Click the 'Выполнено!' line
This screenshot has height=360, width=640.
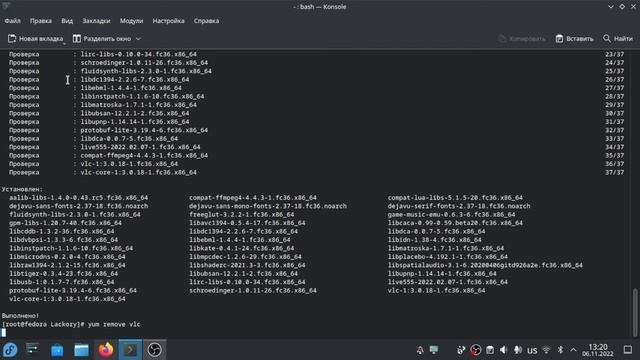tap(20, 316)
